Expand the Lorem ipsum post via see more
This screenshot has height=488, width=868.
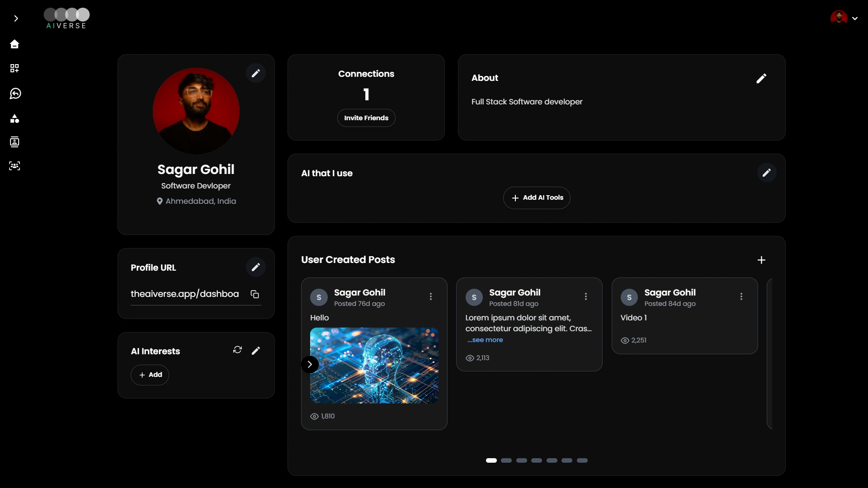(x=486, y=340)
